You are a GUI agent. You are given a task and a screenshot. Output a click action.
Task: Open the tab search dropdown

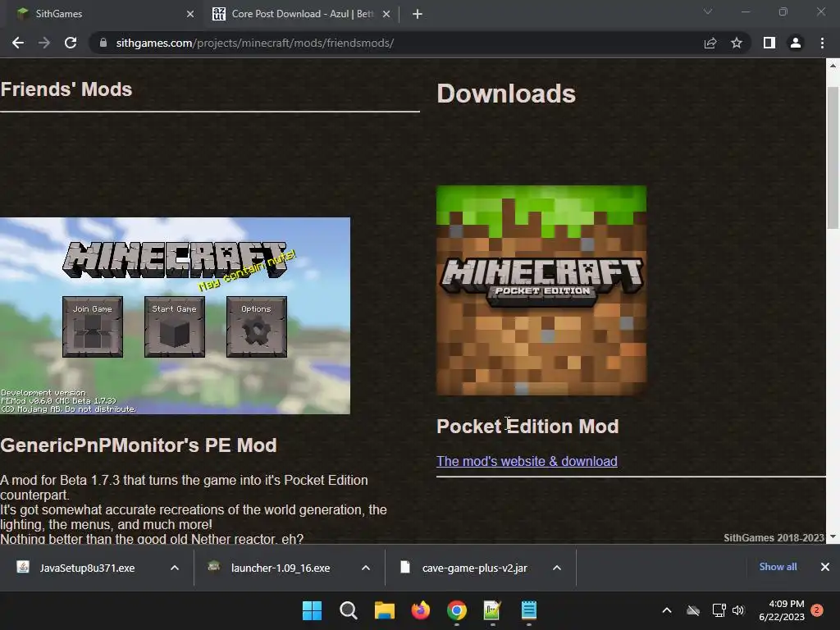[x=708, y=11]
